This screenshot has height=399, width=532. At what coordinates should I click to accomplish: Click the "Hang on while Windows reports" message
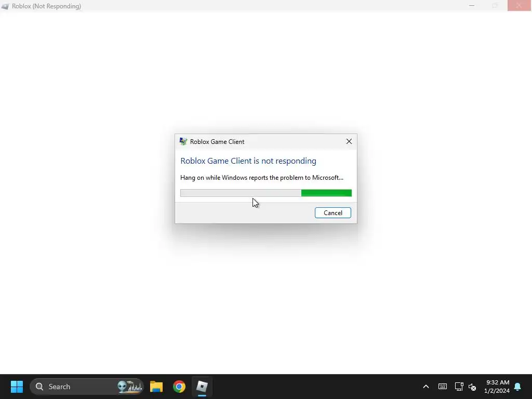[x=262, y=178]
